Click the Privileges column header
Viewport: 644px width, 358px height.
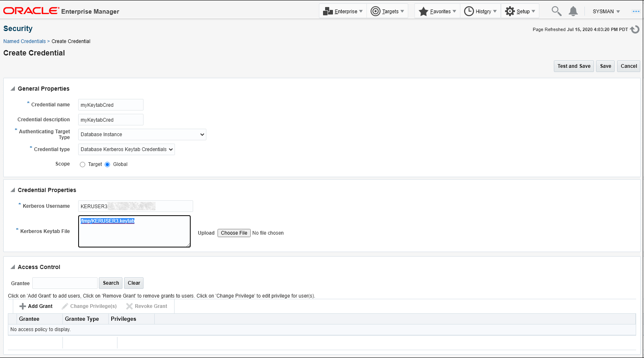132,319
